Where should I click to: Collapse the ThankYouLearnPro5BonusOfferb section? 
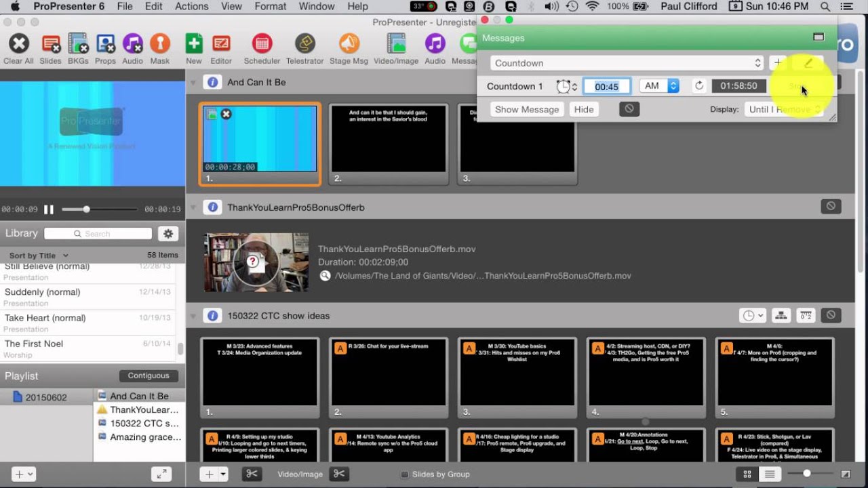[193, 207]
